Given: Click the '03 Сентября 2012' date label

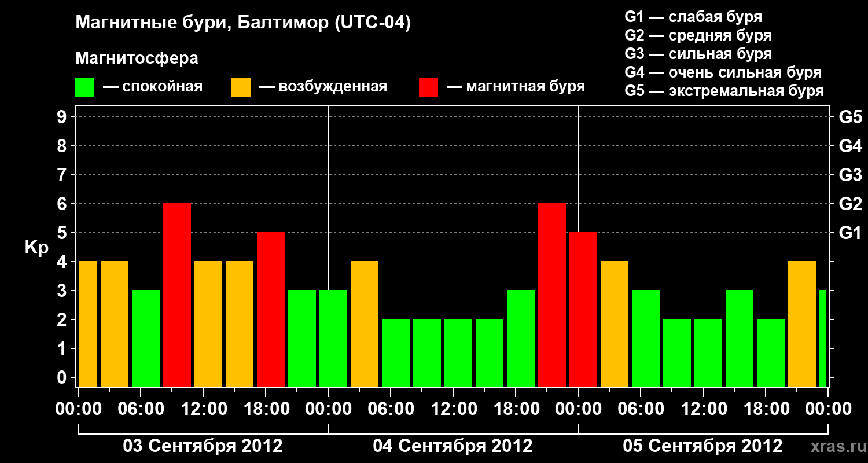Looking at the screenshot, I should pyautogui.click(x=203, y=446).
